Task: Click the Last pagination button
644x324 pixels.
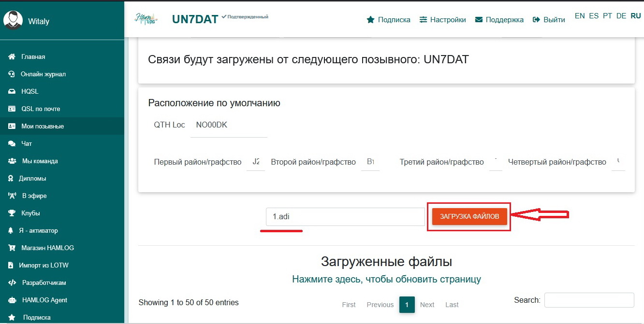Action: point(452,305)
